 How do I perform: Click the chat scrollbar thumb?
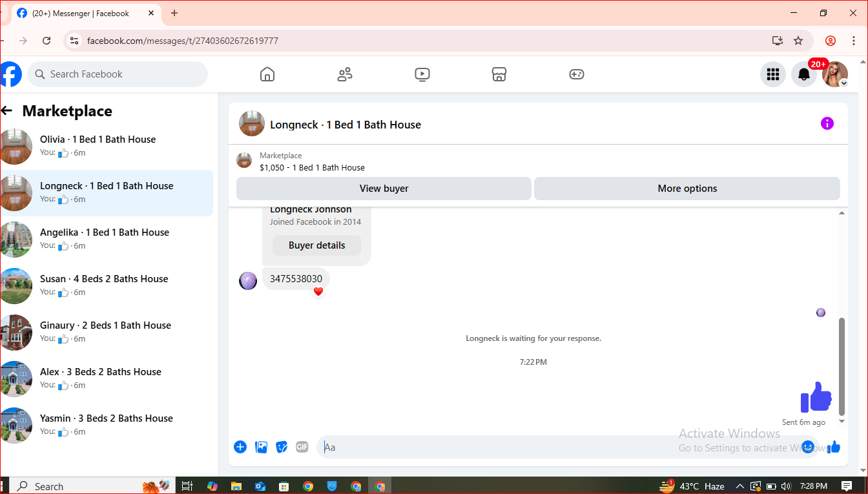(x=842, y=366)
